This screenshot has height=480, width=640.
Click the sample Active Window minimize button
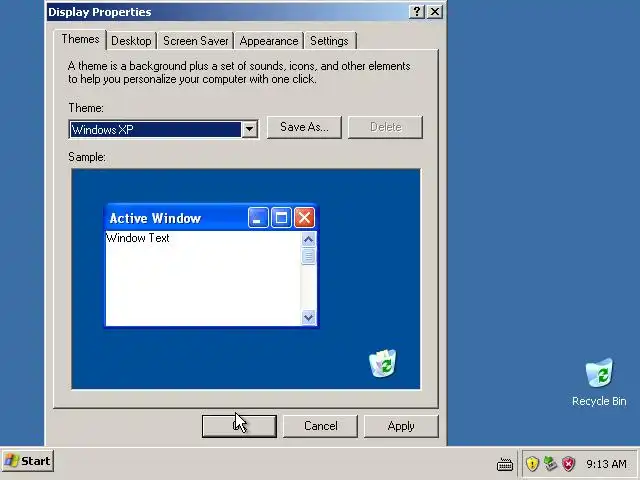tap(258, 218)
